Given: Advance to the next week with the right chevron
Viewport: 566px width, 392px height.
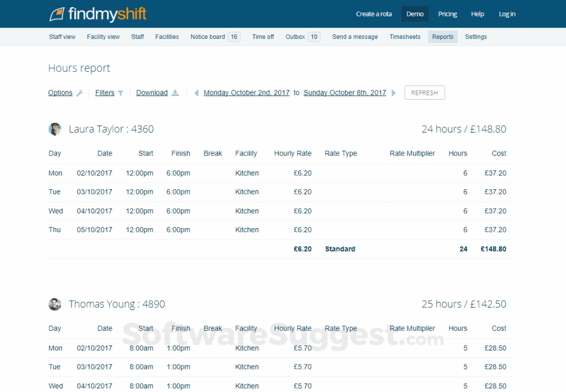Looking at the screenshot, I should (393, 93).
